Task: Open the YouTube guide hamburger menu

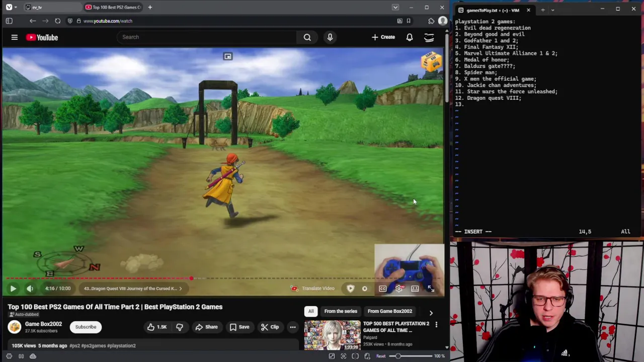Action: tap(15, 37)
